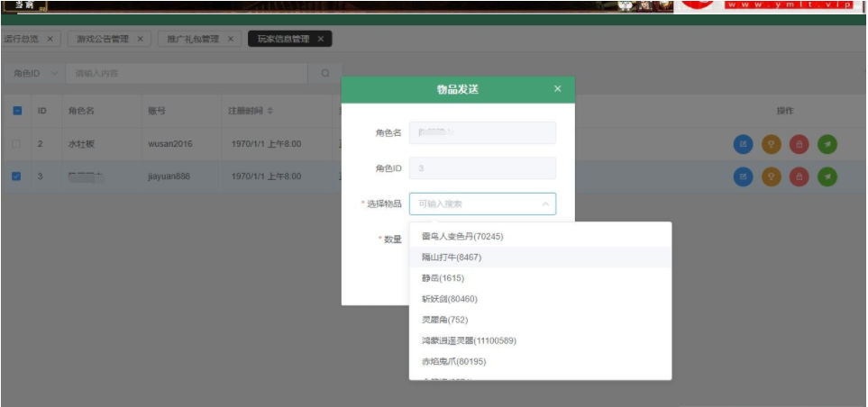This screenshot has height=407, width=868.
Task: Click the orange trophy icon for row 2
Action: (x=772, y=144)
